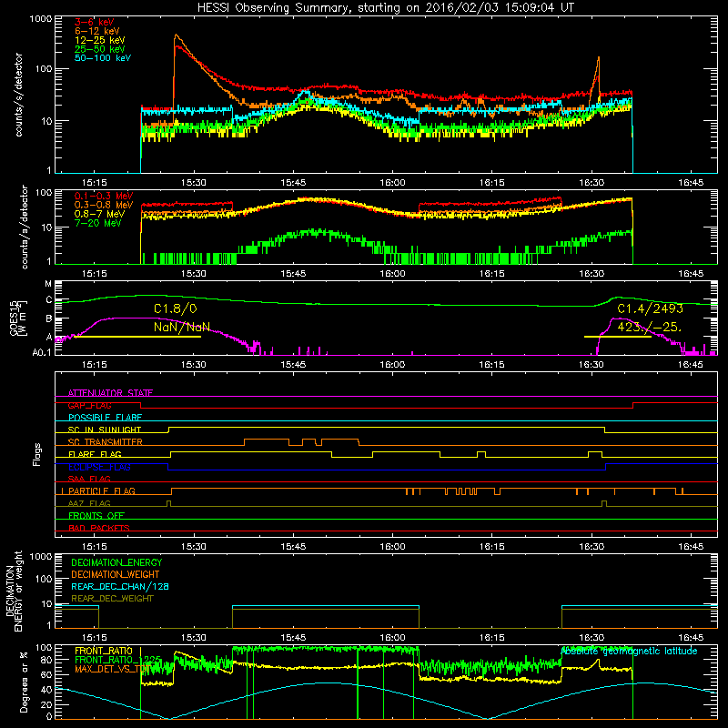Click the HESSI Observing Summary title

click(386, 7)
